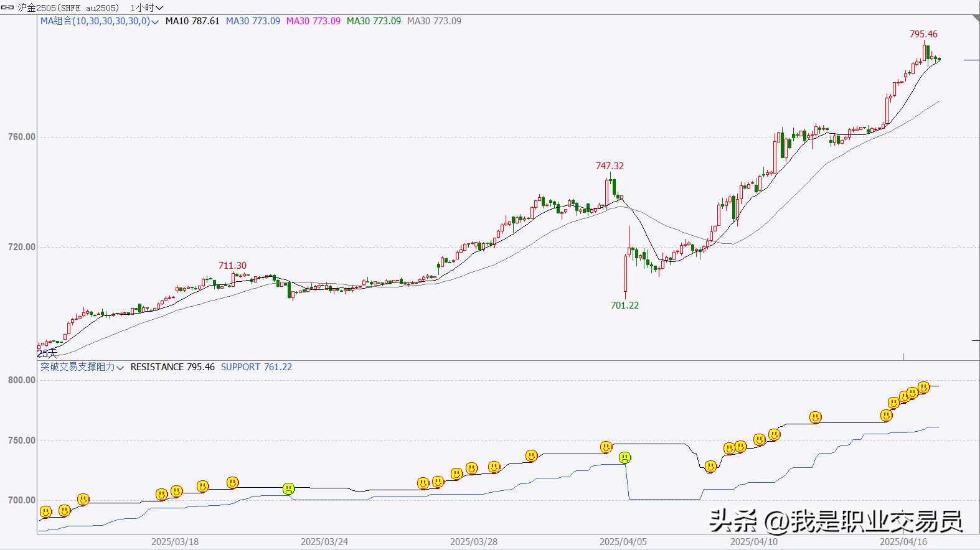Click the 2025/04/16 date label
Viewport: 980px width, 550px height.
903,542
